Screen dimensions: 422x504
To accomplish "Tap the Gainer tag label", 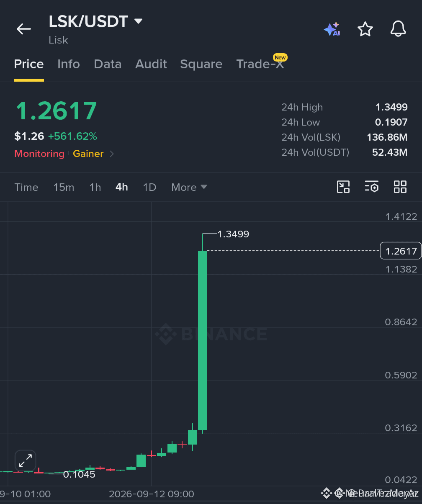I will 88,154.
